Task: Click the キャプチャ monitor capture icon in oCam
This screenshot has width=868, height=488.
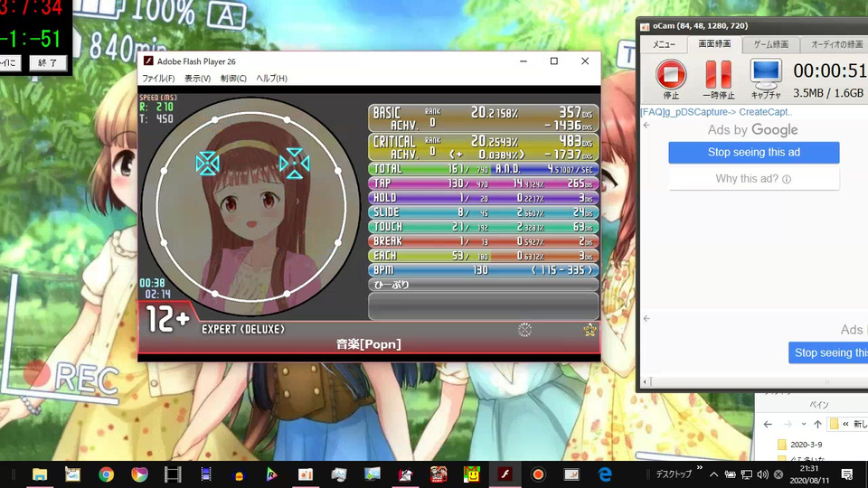Action: (766, 75)
